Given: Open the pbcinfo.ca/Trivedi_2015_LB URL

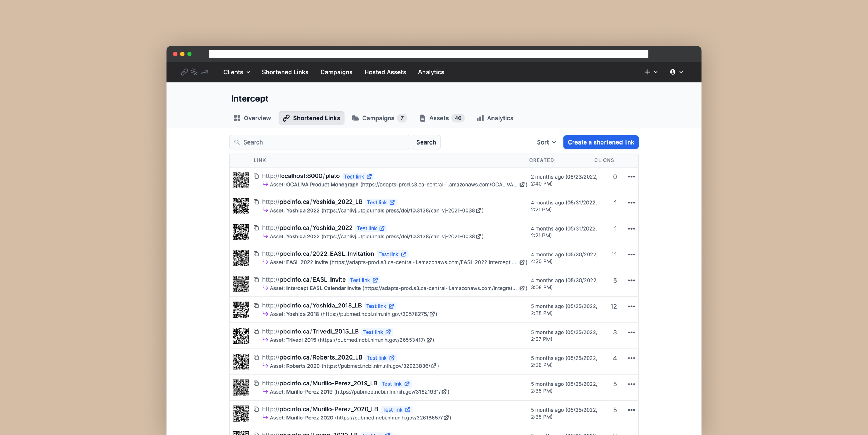Looking at the screenshot, I should tap(310, 332).
